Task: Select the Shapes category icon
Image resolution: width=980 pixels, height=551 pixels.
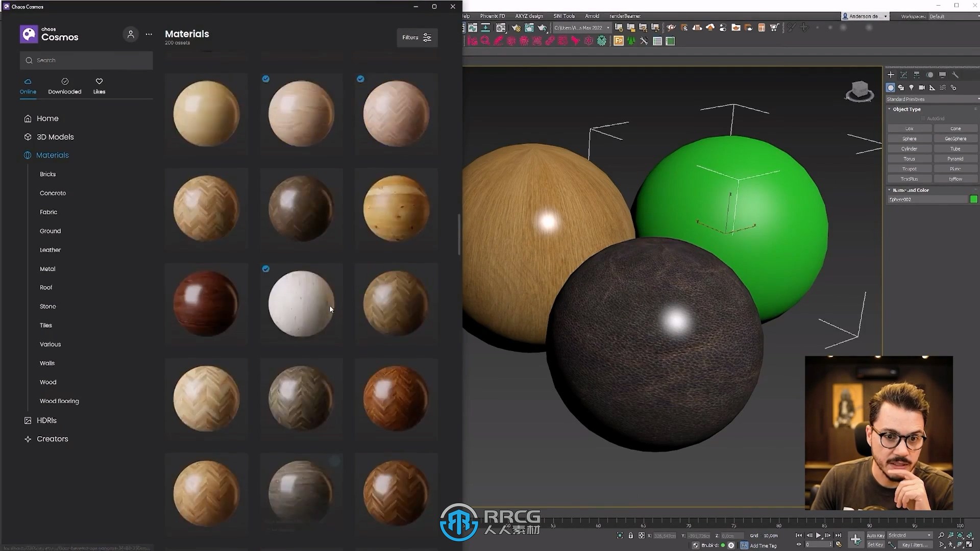Action: click(901, 88)
